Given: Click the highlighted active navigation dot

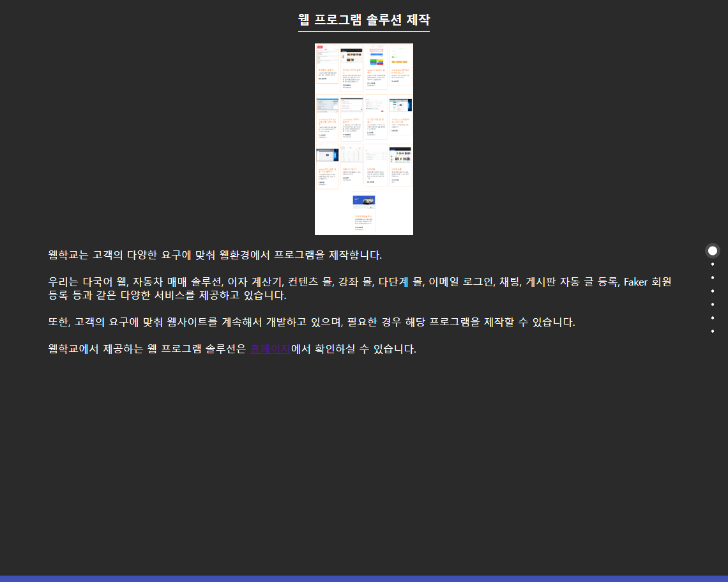Looking at the screenshot, I should 712,250.
